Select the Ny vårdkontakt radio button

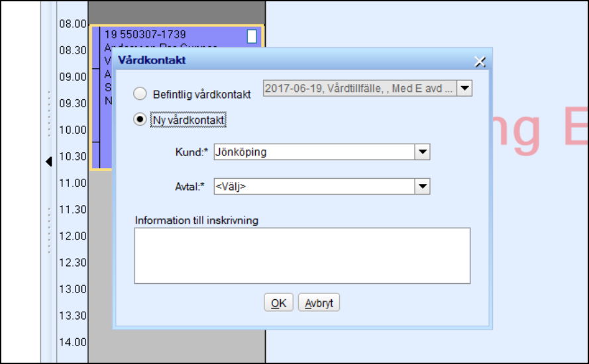[140, 120]
